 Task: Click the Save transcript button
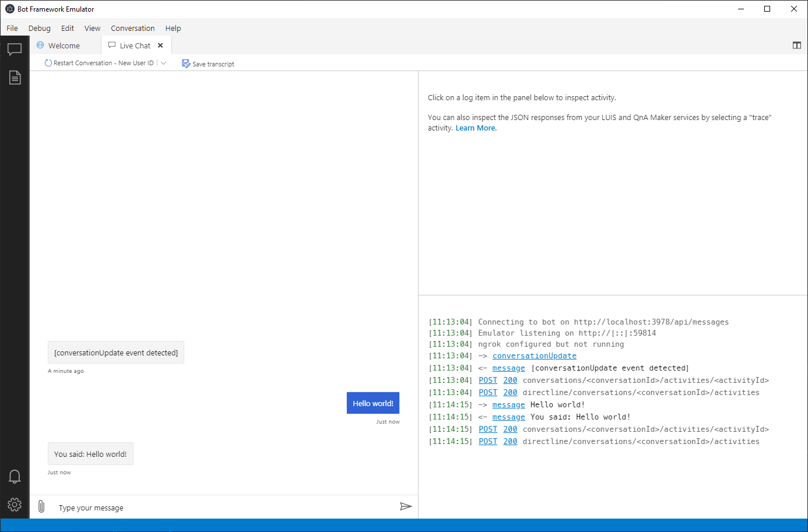point(208,64)
